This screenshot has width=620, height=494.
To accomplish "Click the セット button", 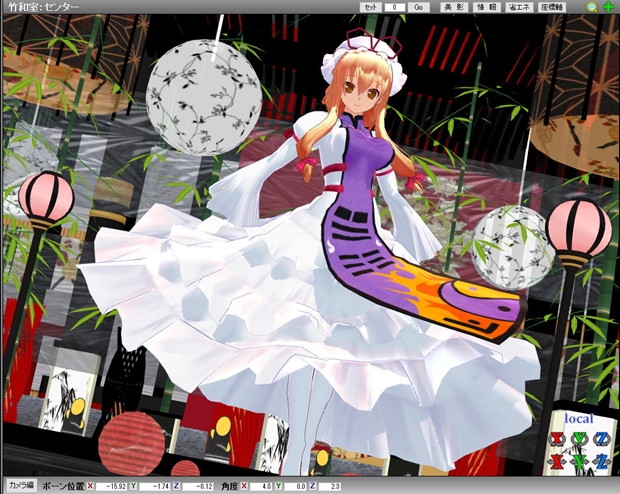I will click(x=370, y=7).
